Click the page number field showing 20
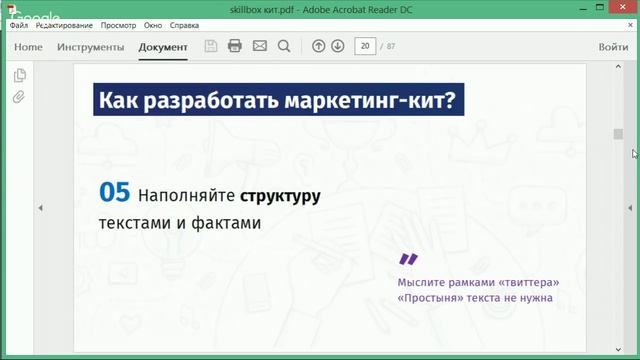 365,46
